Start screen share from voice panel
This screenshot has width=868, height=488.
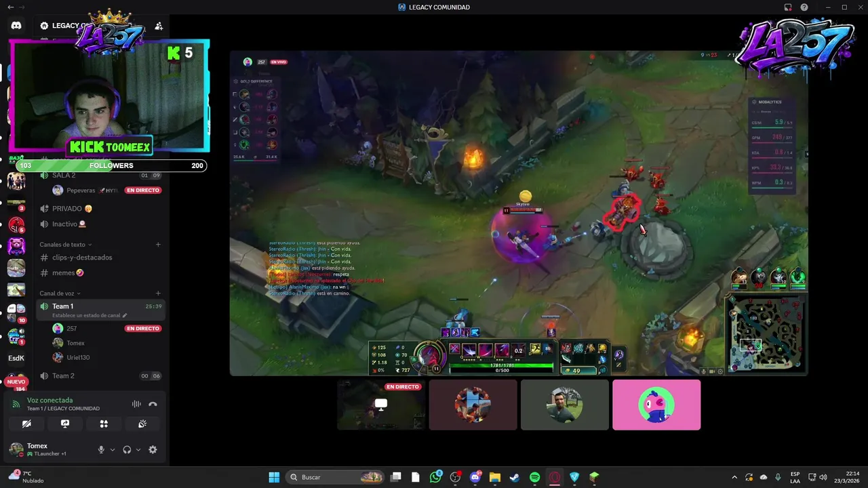[x=65, y=424]
